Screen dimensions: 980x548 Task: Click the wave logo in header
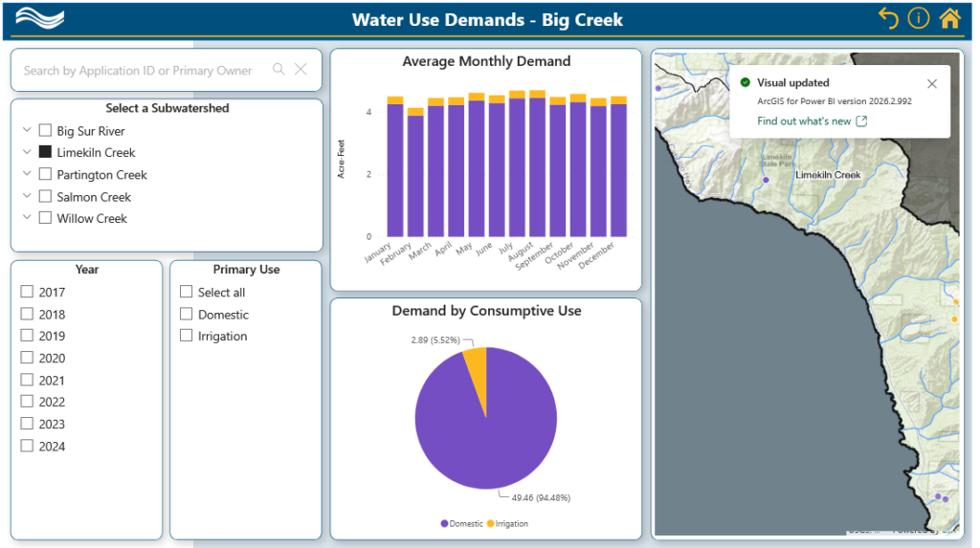pyautogui.click(x=39, y=19)
